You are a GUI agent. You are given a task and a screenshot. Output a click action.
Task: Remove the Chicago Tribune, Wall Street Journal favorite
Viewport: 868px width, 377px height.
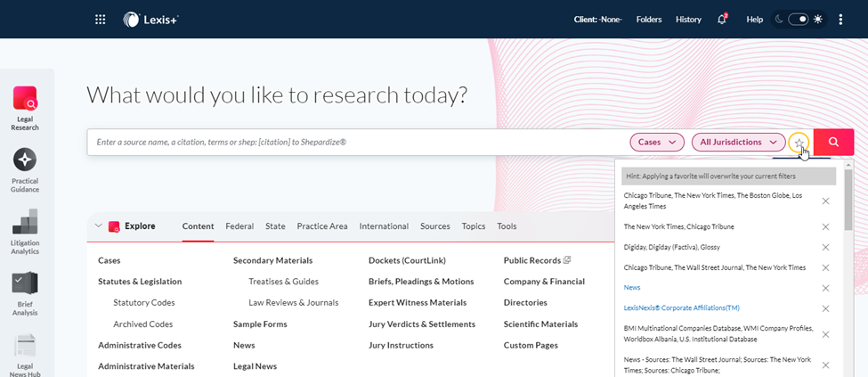point(825,267)
